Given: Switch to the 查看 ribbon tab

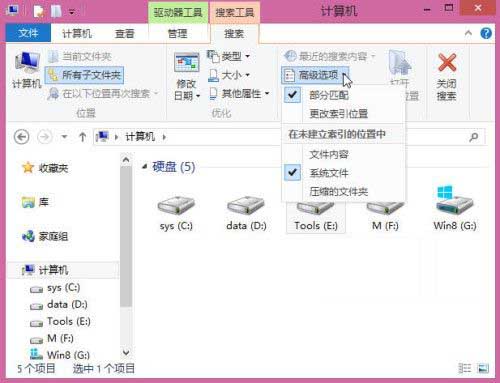Looking at the screenshot, I should (x=124, y=34).
